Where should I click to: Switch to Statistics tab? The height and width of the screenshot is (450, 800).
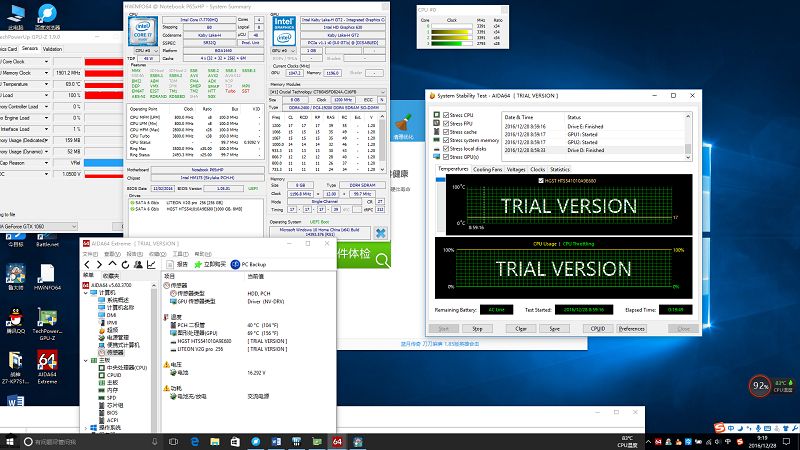pos(560,169)
